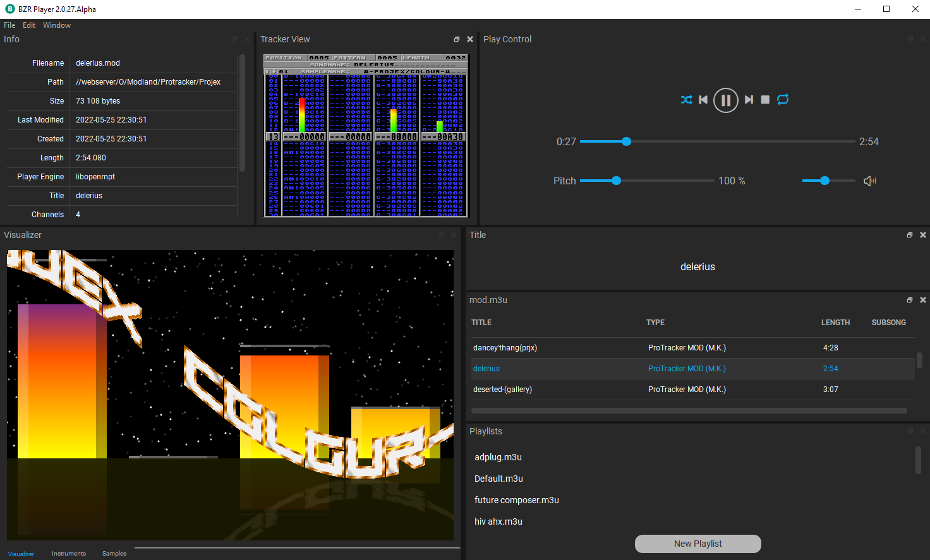Image resolution: width=930 pixels, height=560 pixels.
Task: Sort playlist by SUBSONG column
Action: [889, 323]
